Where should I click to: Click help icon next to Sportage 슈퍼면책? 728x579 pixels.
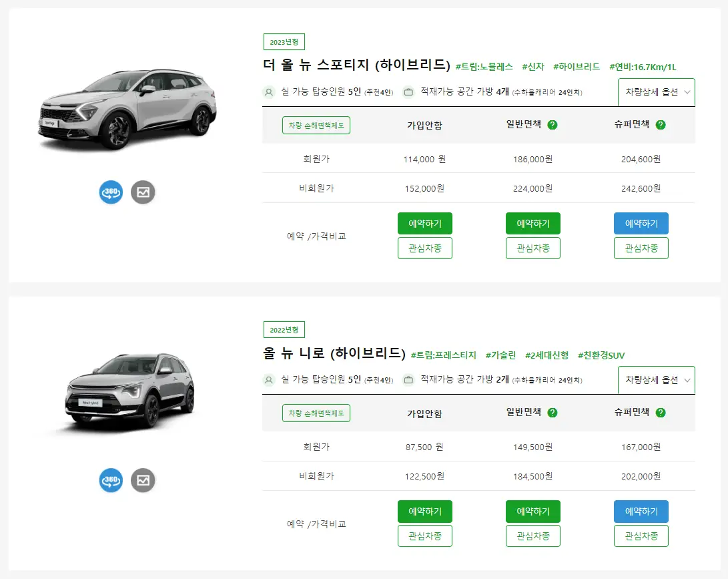tap(661, 124)
